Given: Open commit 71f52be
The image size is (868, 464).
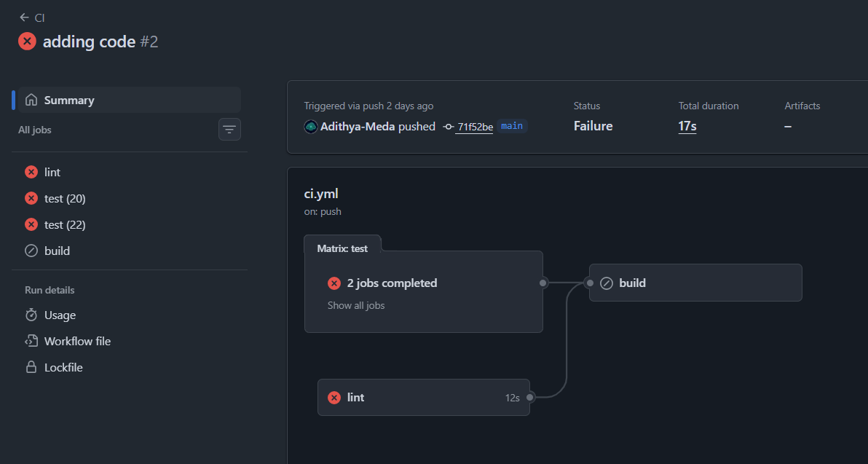Looking at the screenshot, I should pyautogui.click(x=475, y=127).
